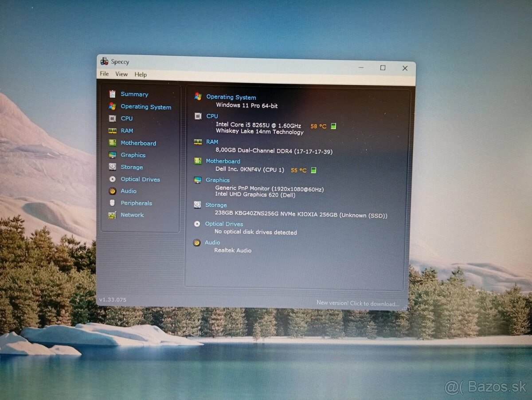
Task: Click the Audio speaker icon in summary pane
Action: (x=197, y=243)
